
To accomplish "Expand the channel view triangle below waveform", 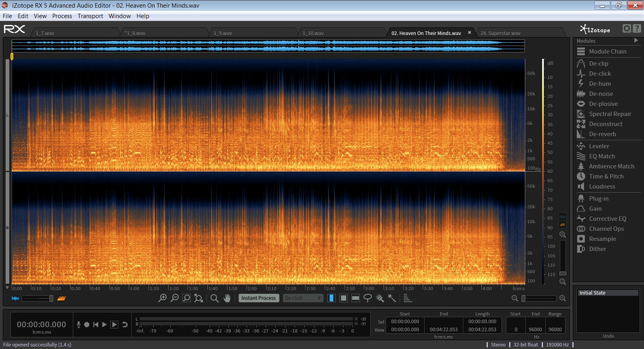I will [x=7, y=288].
